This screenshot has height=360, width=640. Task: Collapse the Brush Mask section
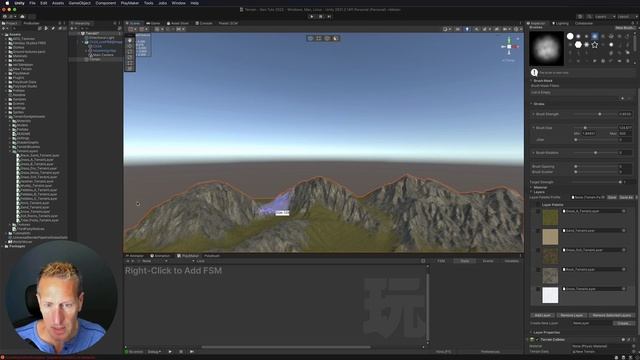(531, 81)
